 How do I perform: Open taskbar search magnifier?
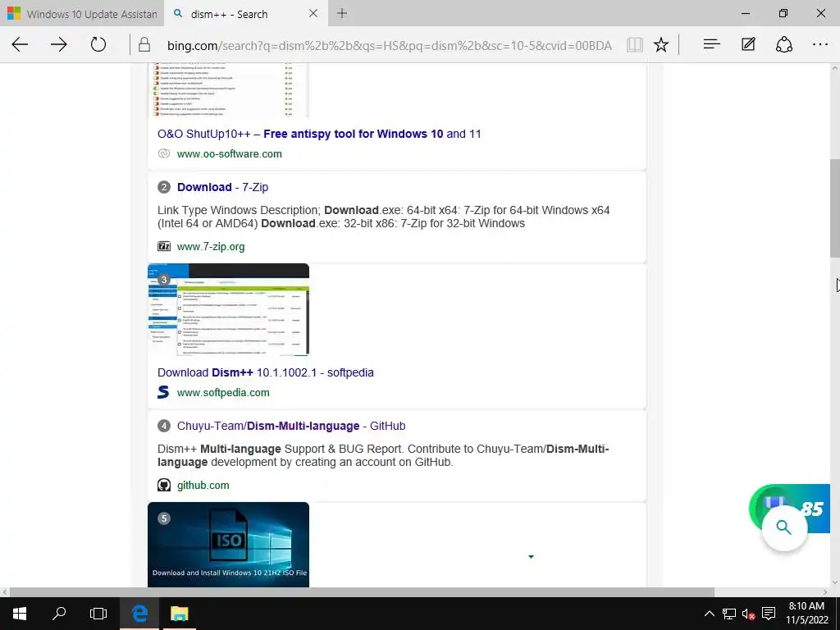point(59,614)
